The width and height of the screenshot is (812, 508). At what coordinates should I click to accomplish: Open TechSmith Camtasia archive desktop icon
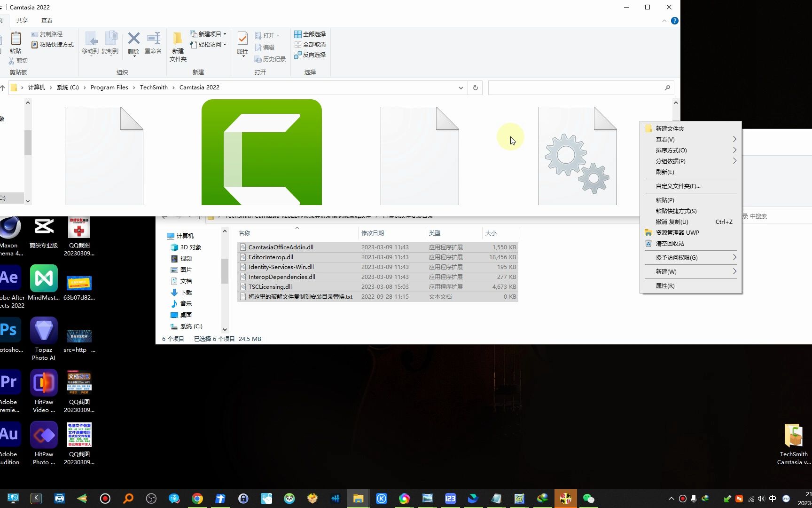(x=794, y=444)
